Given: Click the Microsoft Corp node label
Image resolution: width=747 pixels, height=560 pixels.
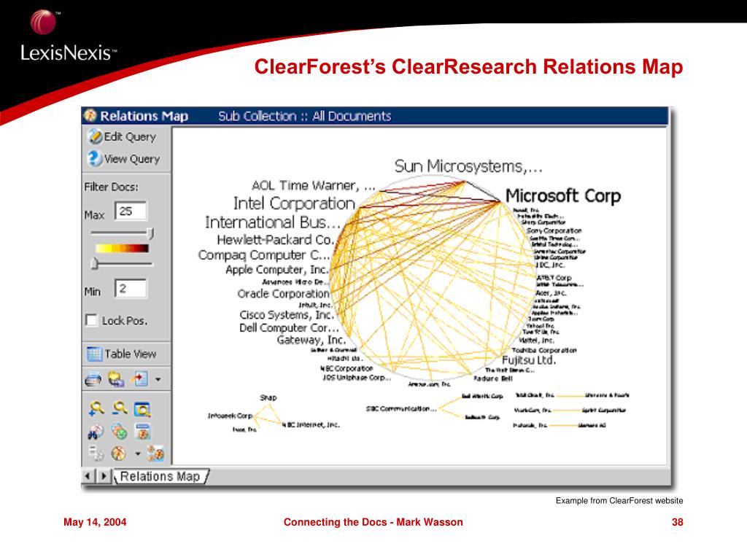Looking at the screenshot, I should pos(563,195).
